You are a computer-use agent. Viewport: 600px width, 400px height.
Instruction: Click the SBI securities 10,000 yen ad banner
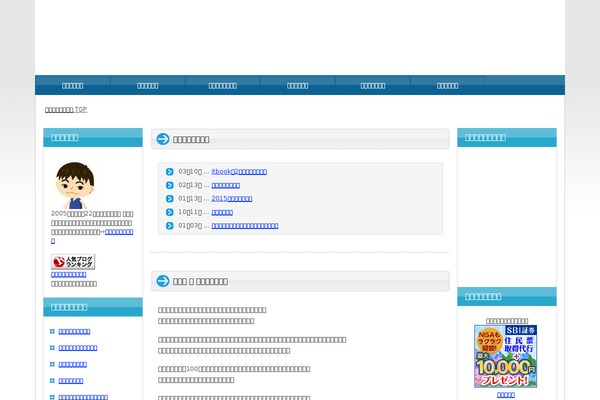tap(505, 356)
